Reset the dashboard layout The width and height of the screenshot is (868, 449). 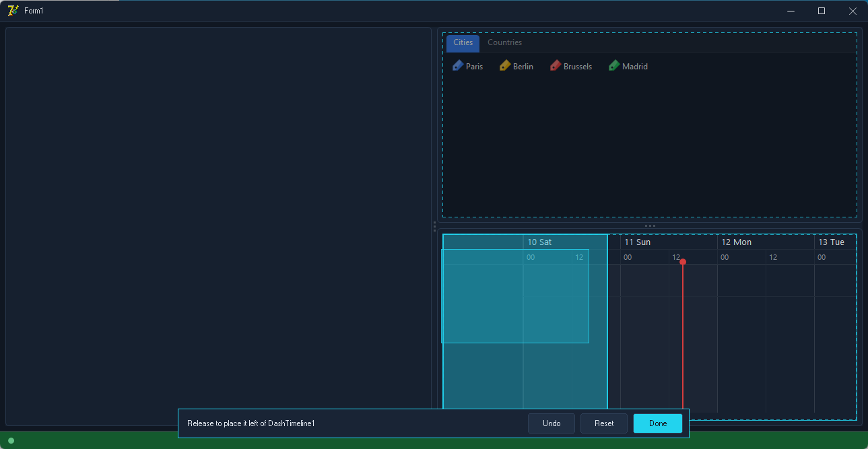click(x=604, y=423)
